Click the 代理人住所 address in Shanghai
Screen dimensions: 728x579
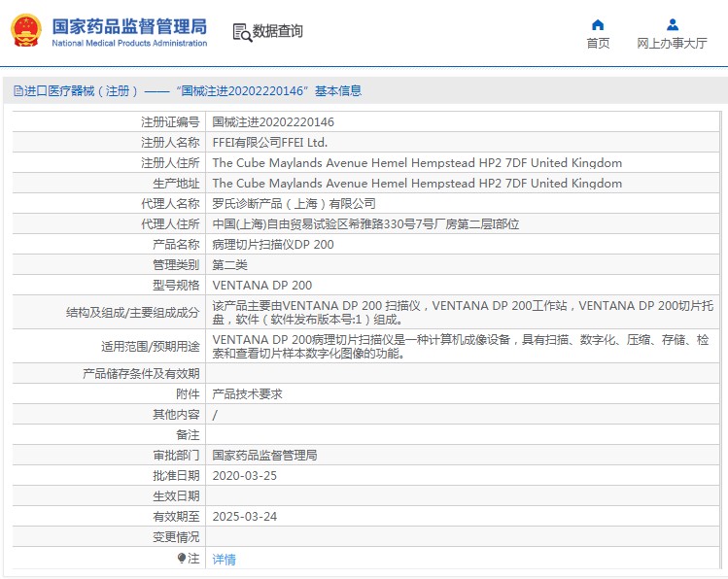[x=365, y=224]
